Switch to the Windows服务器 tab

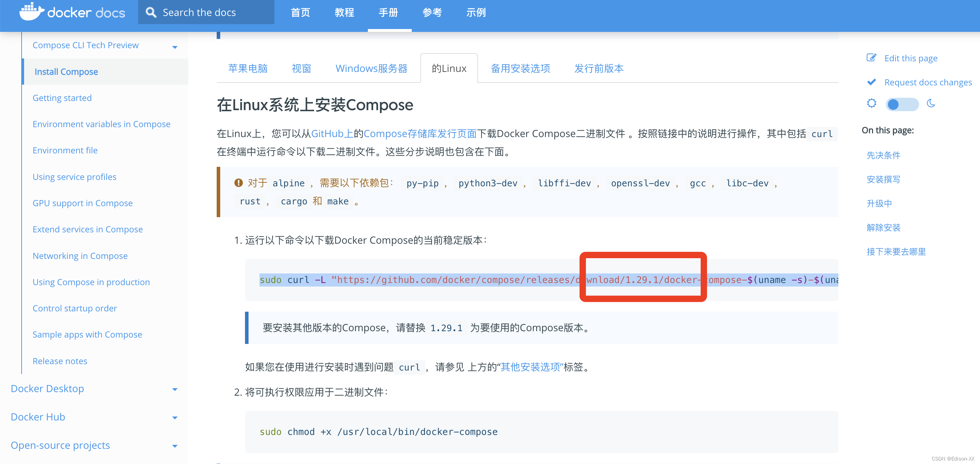click(371, 68)
